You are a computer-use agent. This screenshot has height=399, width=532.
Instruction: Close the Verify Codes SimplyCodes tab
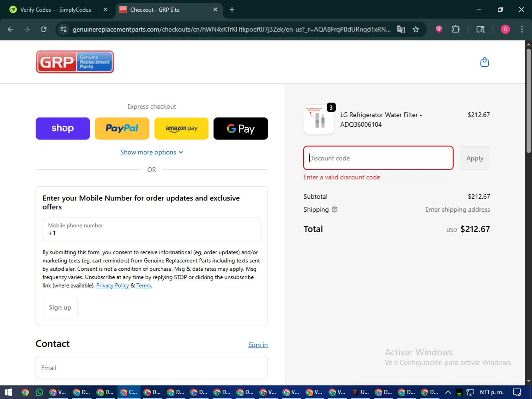pyautogui.click(x=105, y=10)
